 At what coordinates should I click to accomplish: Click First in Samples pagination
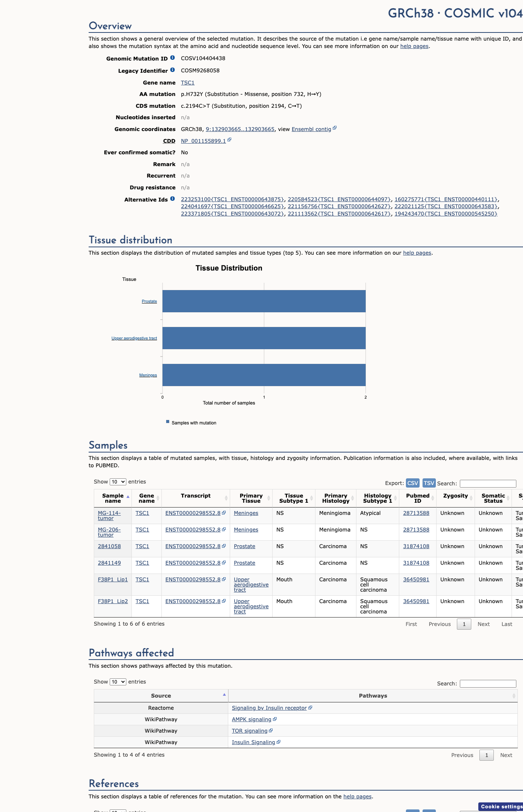pos(411,624)
